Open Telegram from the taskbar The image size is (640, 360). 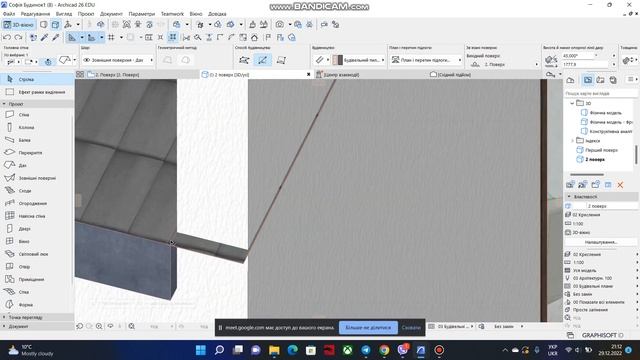pyautogui.click(x=366, y=350)
